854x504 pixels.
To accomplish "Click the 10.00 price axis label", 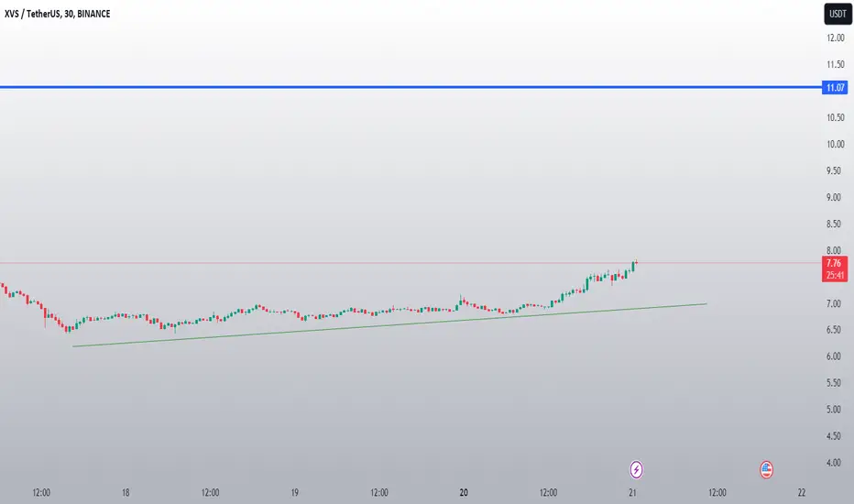I will coord(836,144).
